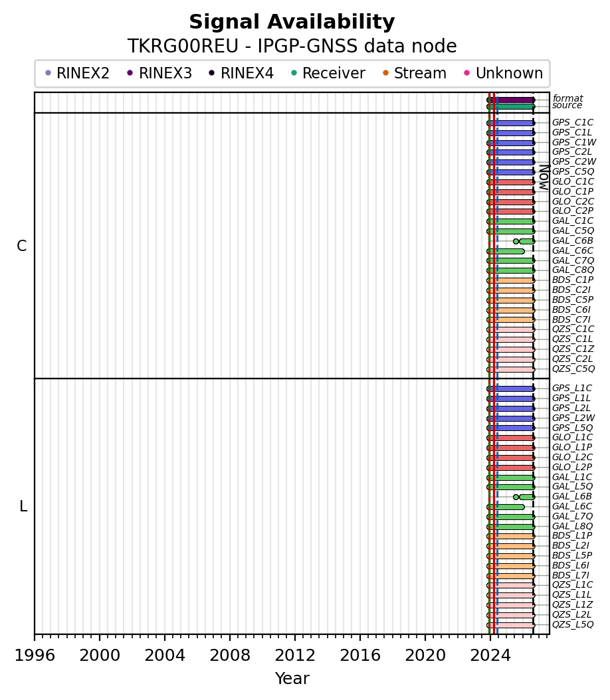Select the C group axis label
This screenshot has height=700, width=610.
point(21,246)
